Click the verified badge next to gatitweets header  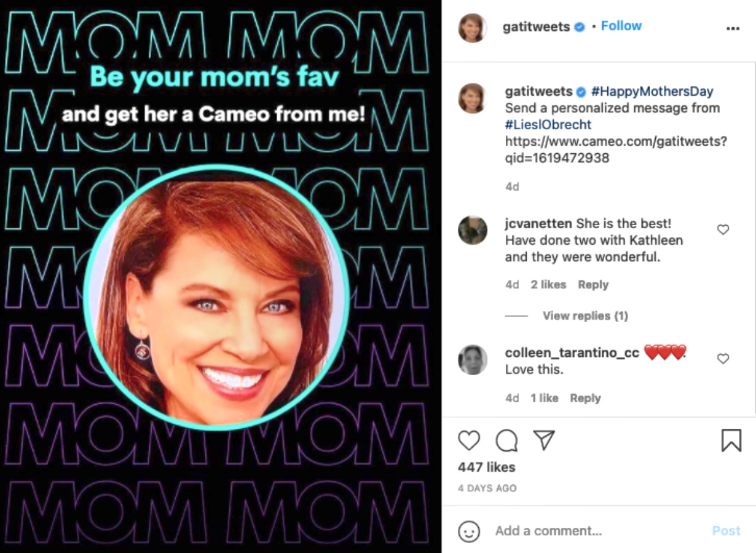(x=579, y=26)
